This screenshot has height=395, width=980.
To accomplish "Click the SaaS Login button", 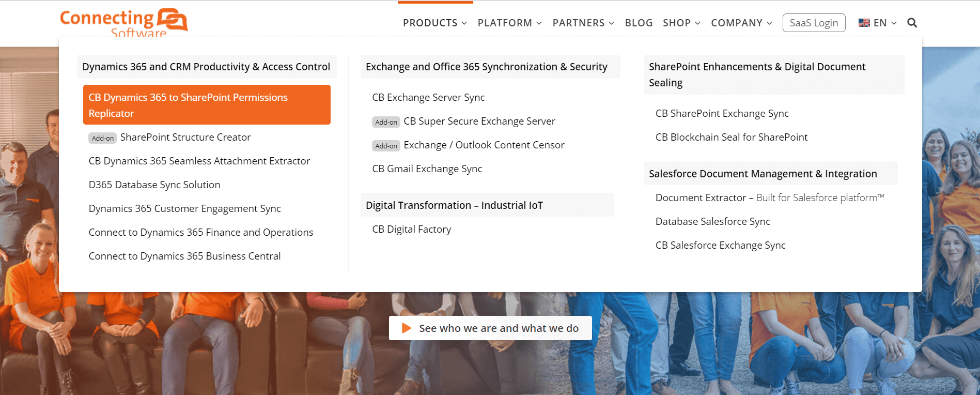I will pos(814,23).
